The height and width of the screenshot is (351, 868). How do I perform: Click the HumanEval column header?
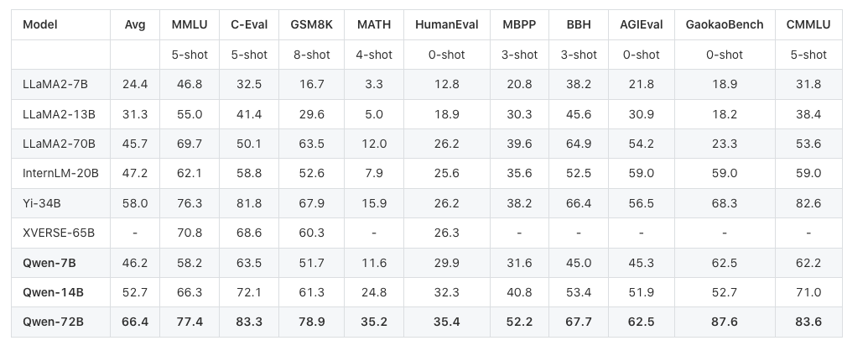tap(446, 24)
